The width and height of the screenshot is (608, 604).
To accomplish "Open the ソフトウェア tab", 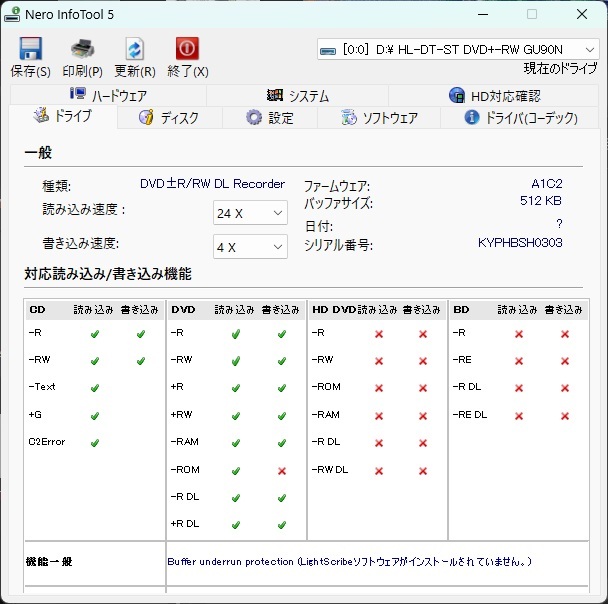I will 379,118.
